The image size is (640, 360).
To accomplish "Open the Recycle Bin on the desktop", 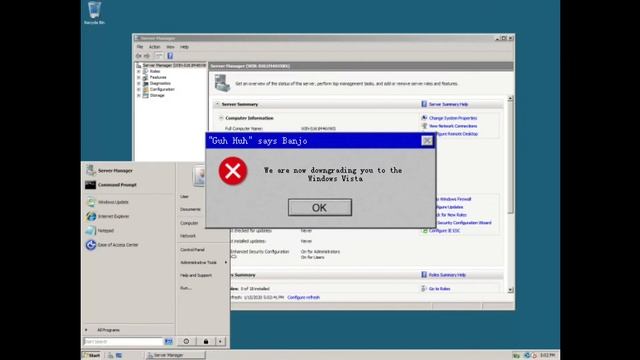I will pos(94,13).
